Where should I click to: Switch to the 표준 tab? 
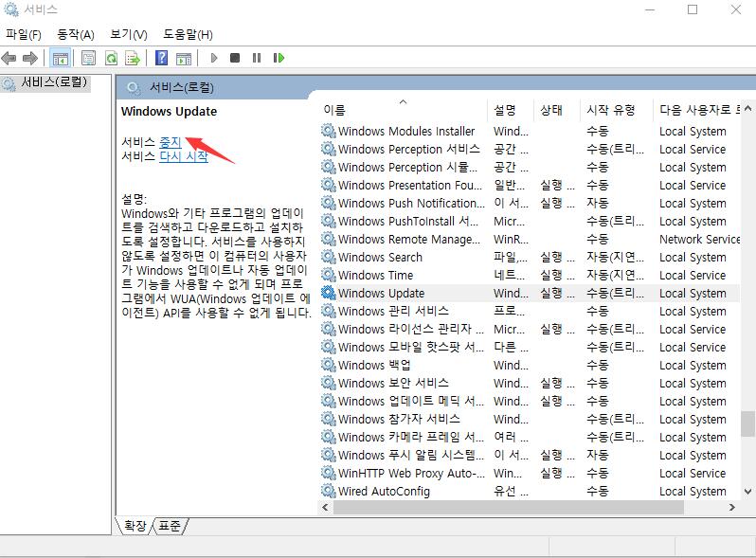[x=171, y=525]
